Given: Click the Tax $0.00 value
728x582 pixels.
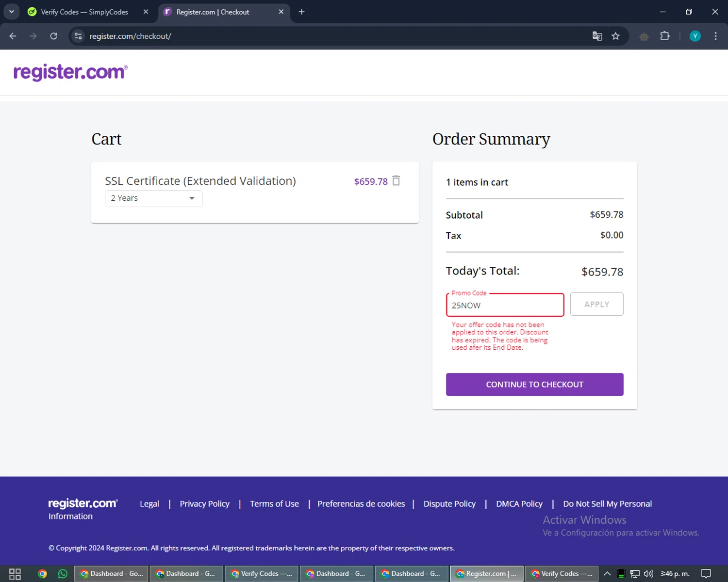Looking at the screenshot, I should click(x=612, y=235).
